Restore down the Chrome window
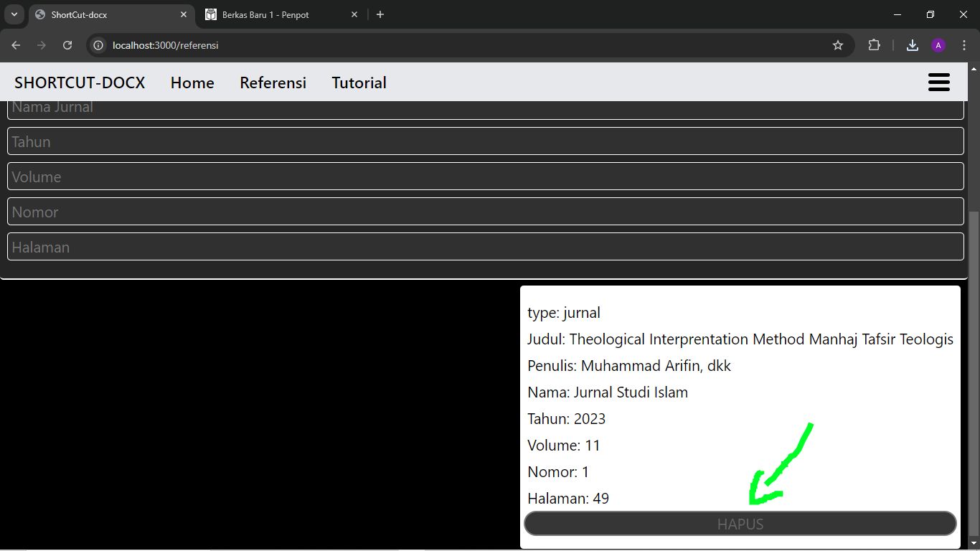Image resolution: width=980 pixels, height=551 pixels. point(930,14)
